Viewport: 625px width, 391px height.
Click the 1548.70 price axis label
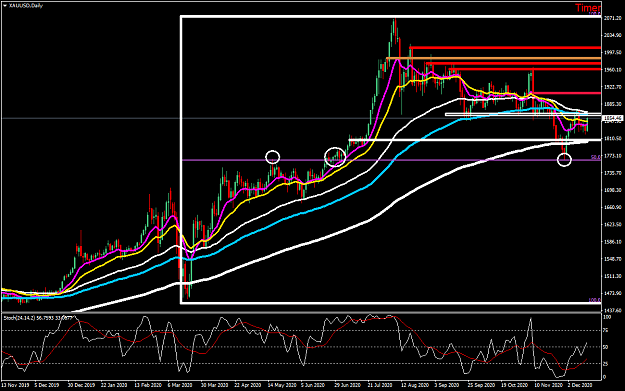(613, 259)
